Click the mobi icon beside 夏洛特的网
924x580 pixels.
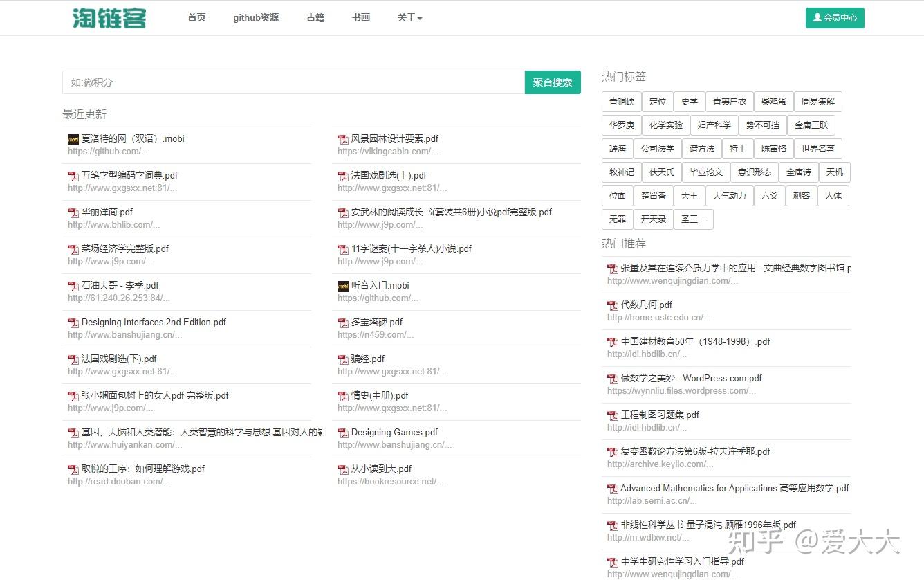(x=73, y=139)
